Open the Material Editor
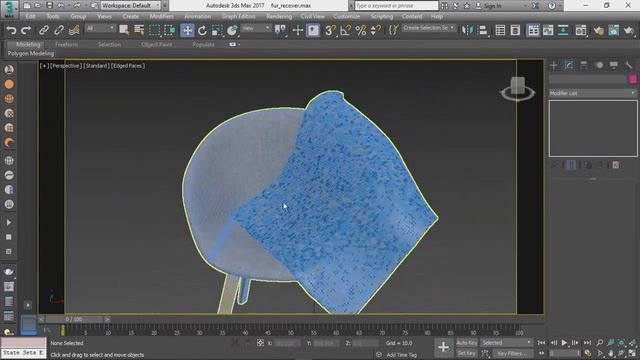The height and width of the screenshot is (360, 640). pos(580,30)
